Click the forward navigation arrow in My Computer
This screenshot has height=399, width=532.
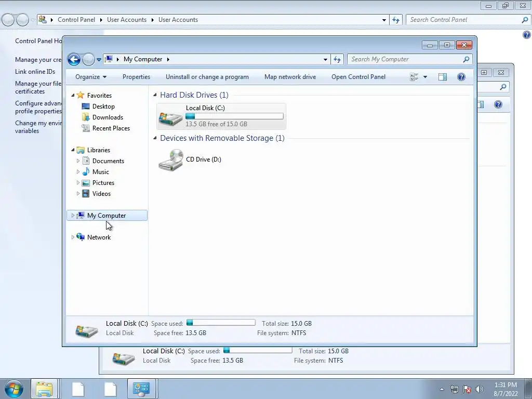point(88,59)
